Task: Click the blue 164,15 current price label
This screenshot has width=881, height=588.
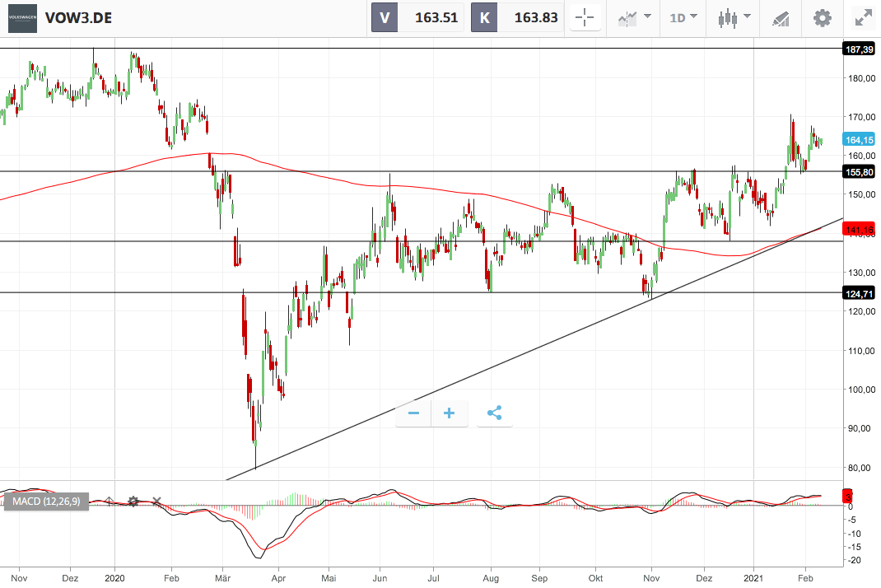Action: (859, 140)
